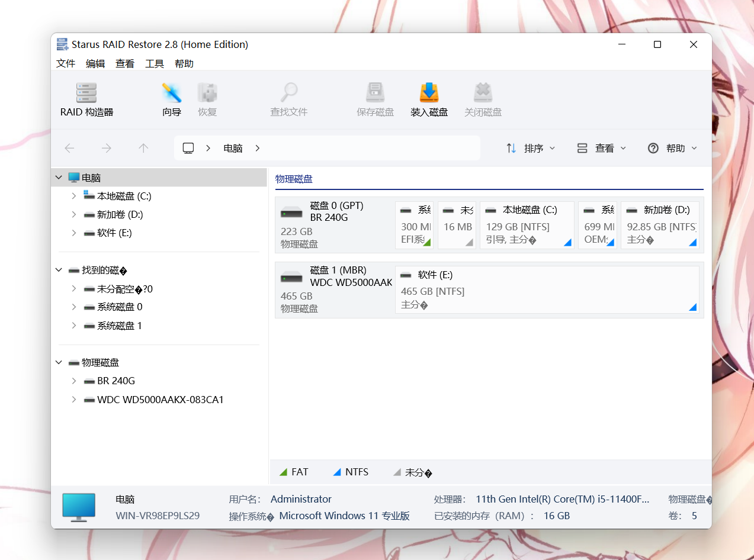Go back with the left arrow
The height and width of the screenshot is (560, 754).
(69, 148)
